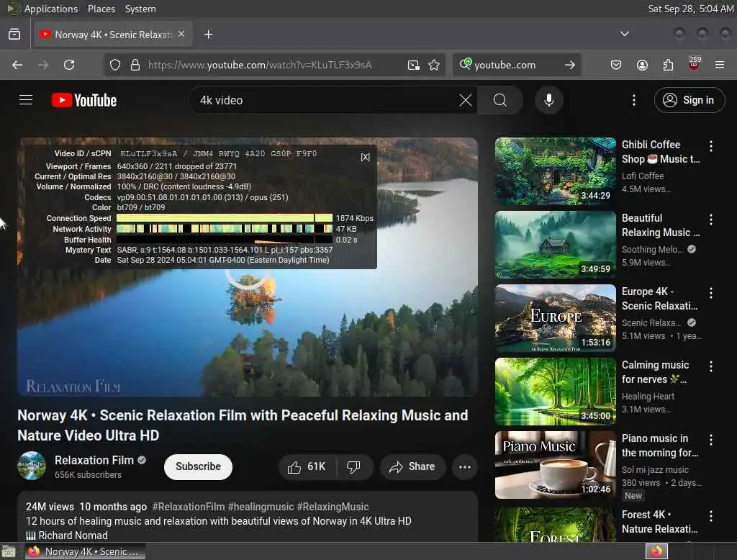The image size is (737, 560).
Task: Share the Norway 4K video
Action: (412, 467)
